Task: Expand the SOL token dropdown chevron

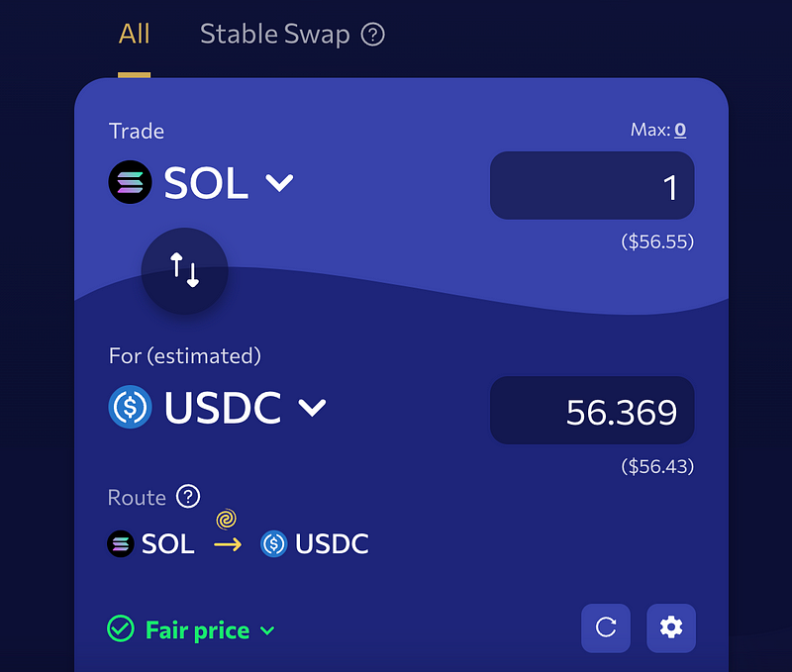Action: (x=279, y=183)
